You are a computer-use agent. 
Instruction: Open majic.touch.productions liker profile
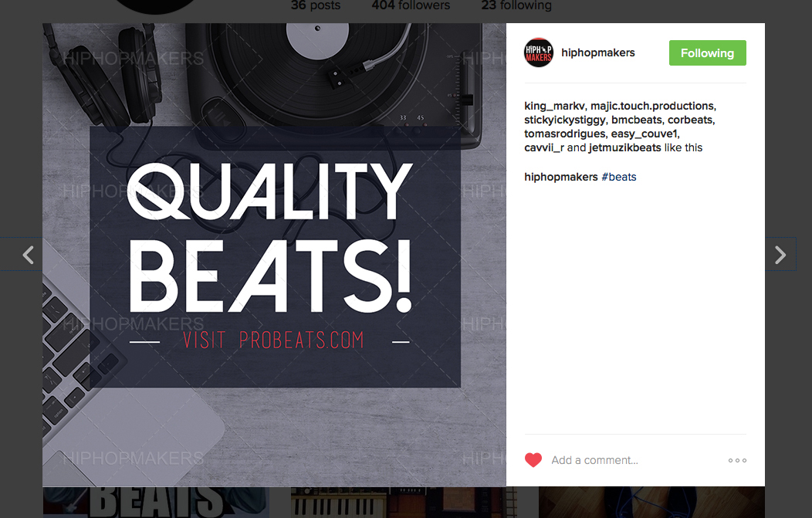pos(652,107)
